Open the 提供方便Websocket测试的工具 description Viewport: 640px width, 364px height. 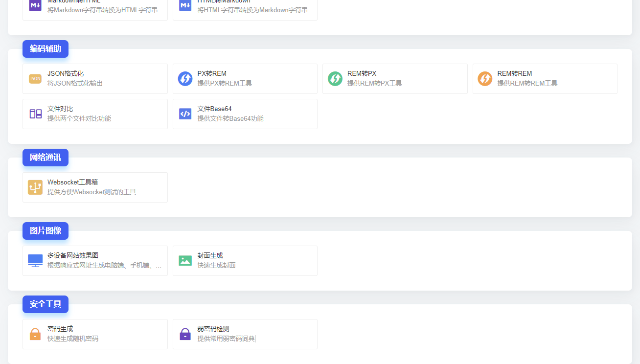91,192
